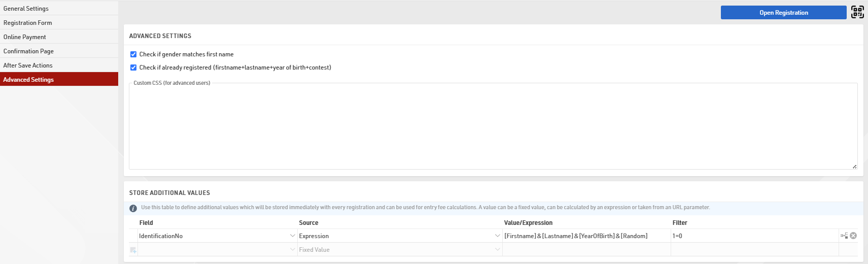The height and width of the screenshot is (264, 868).
Task: Open the Registration Form section
Action: 27,23
